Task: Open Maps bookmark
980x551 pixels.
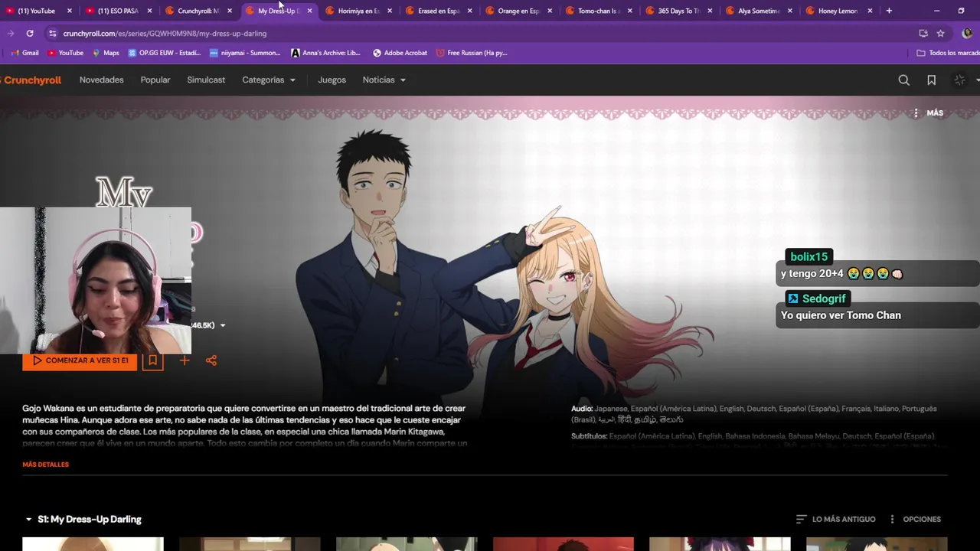Action: (x=106, y=53)
